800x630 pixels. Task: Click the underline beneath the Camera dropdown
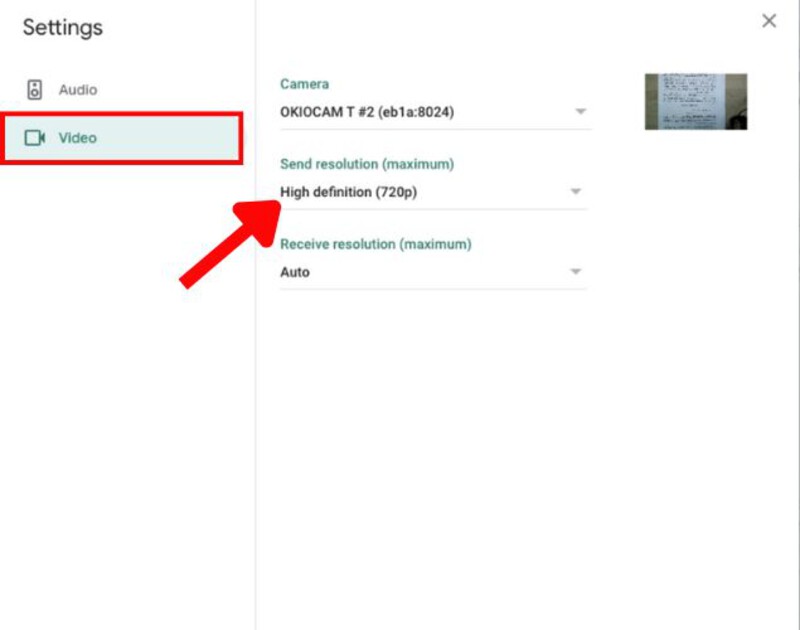[x=435, y=129]
